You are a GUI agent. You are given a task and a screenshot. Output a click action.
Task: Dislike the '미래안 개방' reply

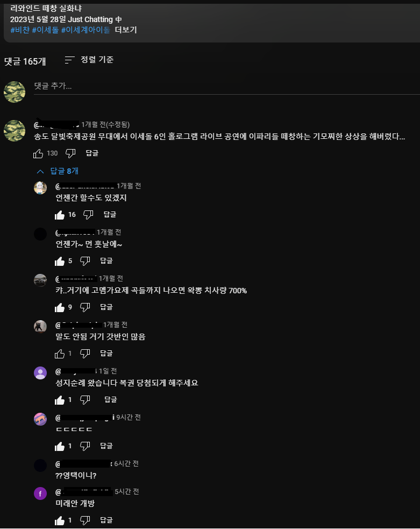85,520
